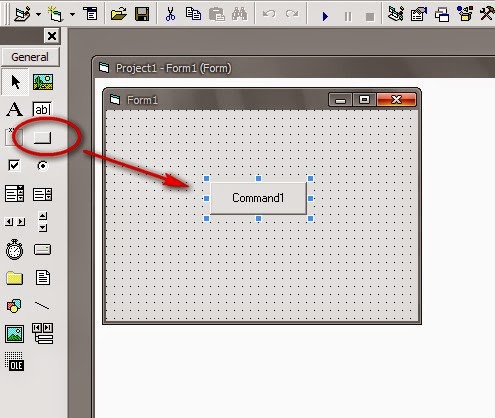The image size is (495, 418).
Task: Click the Break pause button
Action: tap(348, 16)
